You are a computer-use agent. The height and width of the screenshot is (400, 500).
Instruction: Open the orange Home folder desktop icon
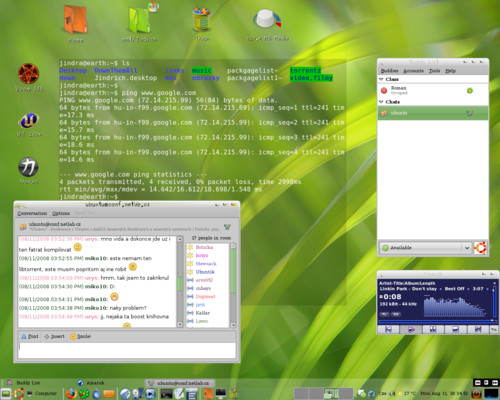point(76,21)
